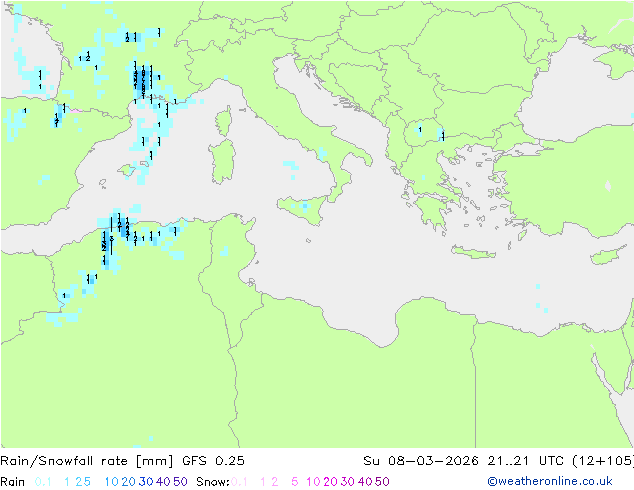Image resolution: width=634 pixels, height=490 pixels.
Task: Click the 'Snow:' legend label
Action: click(213, 482)
